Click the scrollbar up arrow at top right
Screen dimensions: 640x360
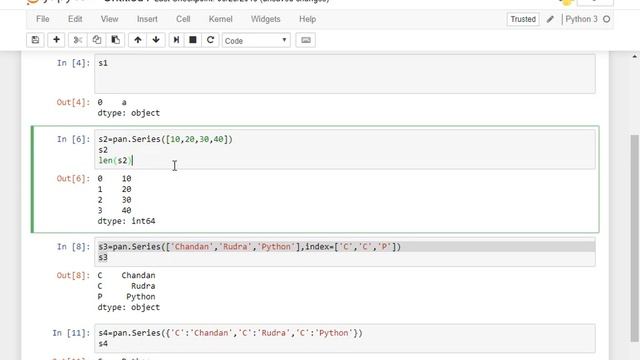pos(634,56)
